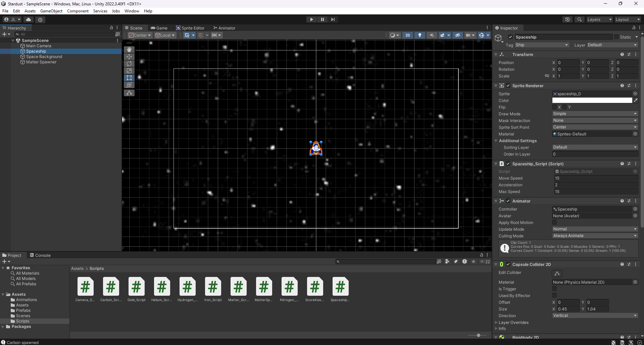Select the Hand tool in Scene view

coord(129,49)
